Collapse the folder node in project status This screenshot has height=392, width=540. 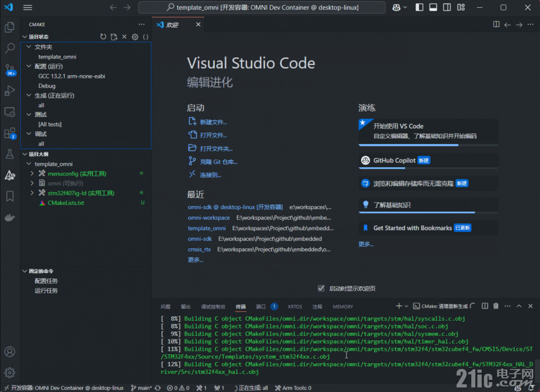pyautogui.click(x=29, y=46)
